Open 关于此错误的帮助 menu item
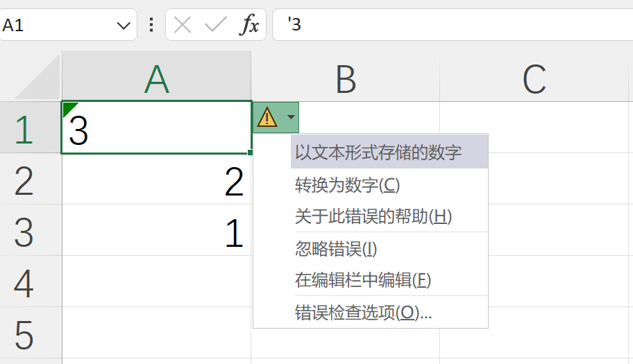The width and height of the screenshot is (633, 364). 373,216
